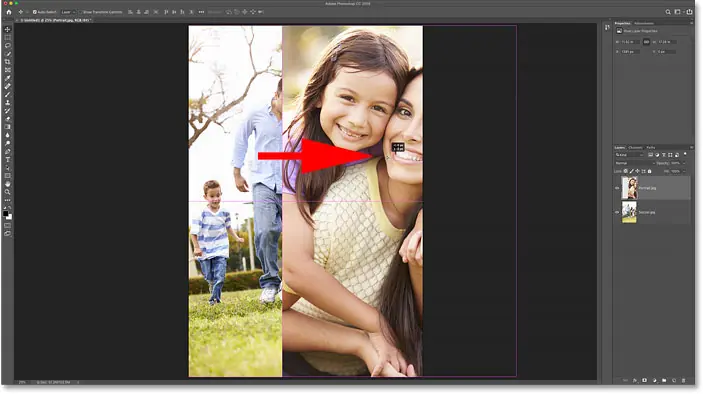This screenshot has height=394, width=703.
Task: Select the Dodge tool
Action: pyautogui.click(x=8, y=143)
